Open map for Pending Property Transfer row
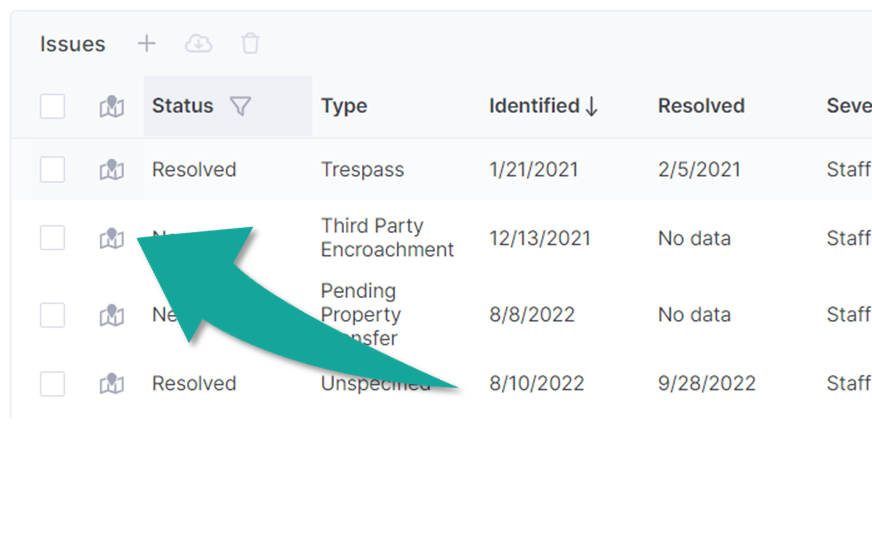The image size is (872, 547). click(112, 315)
